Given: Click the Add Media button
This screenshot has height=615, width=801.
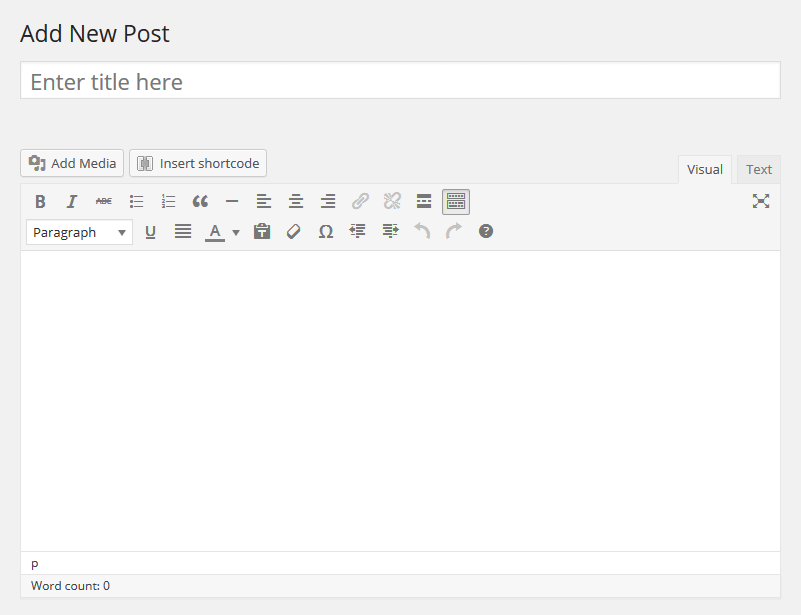Looking at the screenshot, I should (x=71, y=162).
